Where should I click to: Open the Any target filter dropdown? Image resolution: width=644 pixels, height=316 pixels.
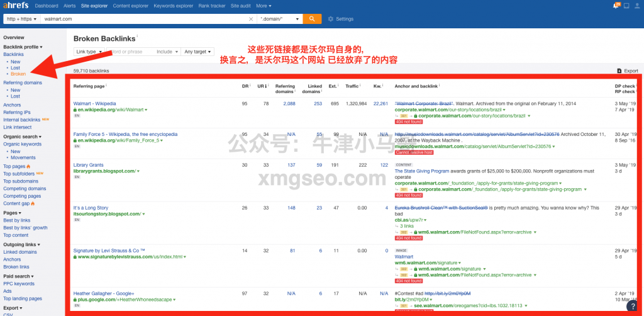point(197,52)
